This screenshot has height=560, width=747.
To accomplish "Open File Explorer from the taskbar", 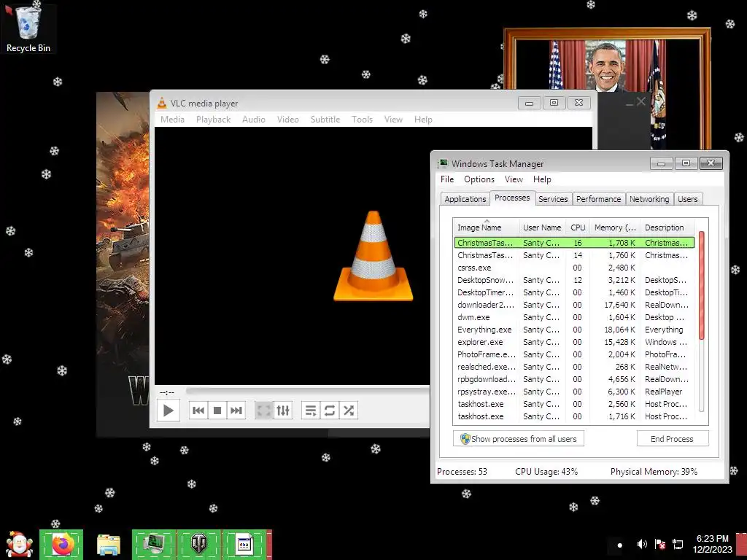I will click(109, 544).
